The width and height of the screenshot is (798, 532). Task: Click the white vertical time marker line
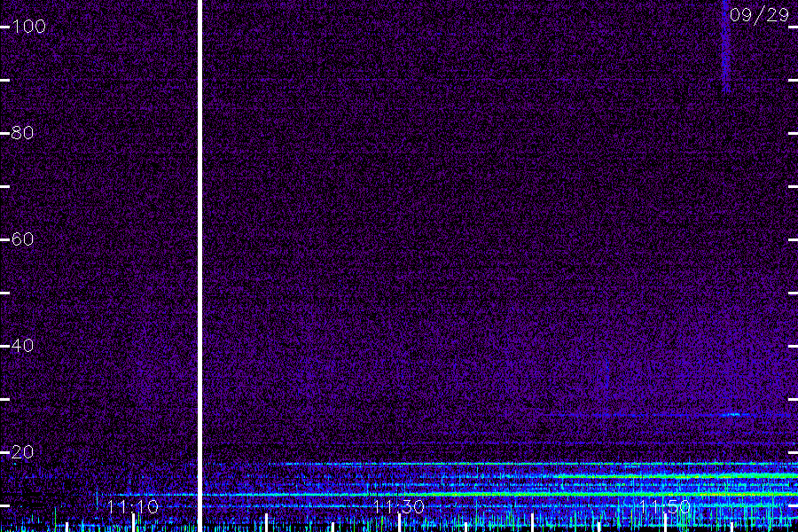[200, 266]
